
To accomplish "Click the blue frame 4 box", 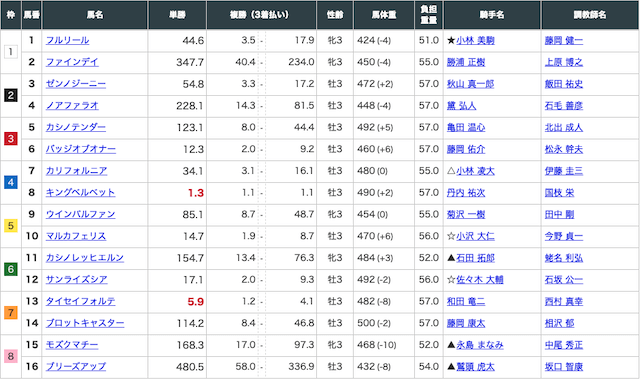I will [x=11, y=182].
